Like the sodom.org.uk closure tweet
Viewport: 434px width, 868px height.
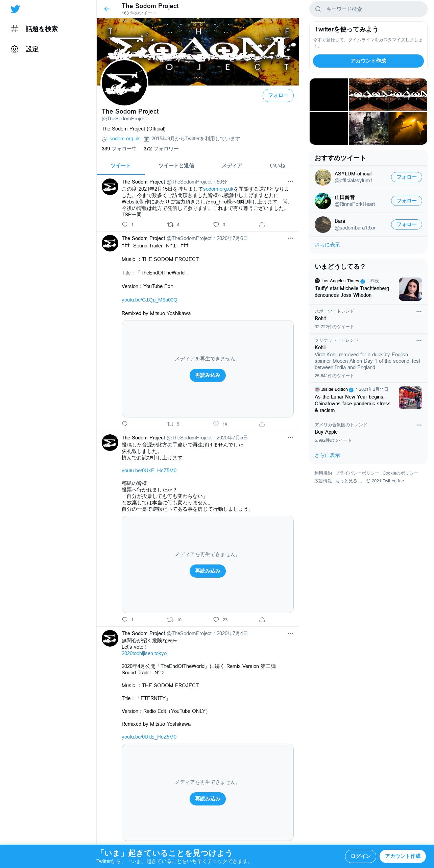click(216, 224)
